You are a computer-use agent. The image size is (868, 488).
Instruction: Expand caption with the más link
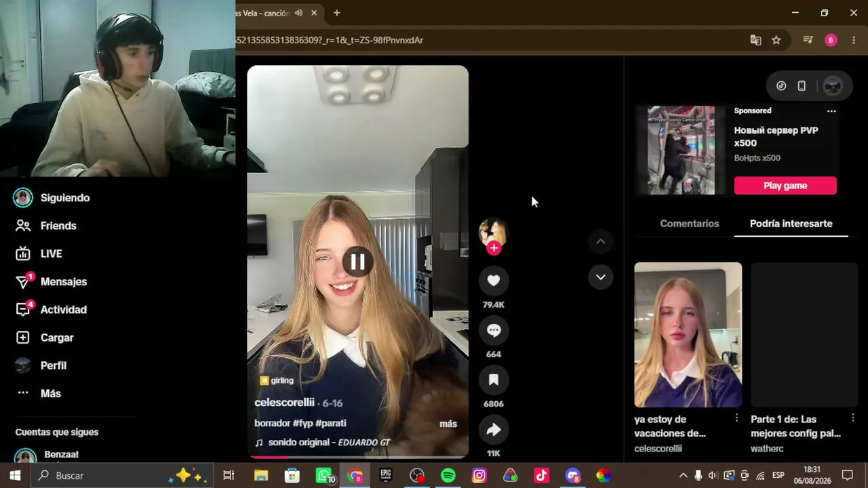point(448,424)
